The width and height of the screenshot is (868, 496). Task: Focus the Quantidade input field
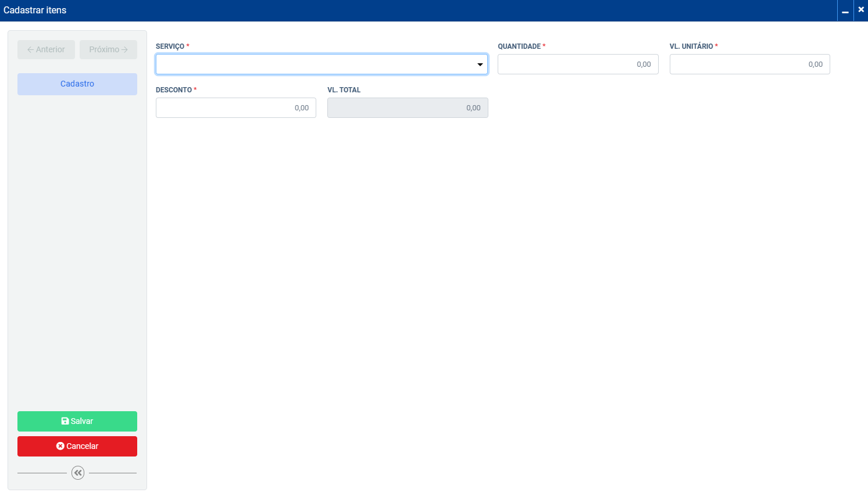coord(578,64)
